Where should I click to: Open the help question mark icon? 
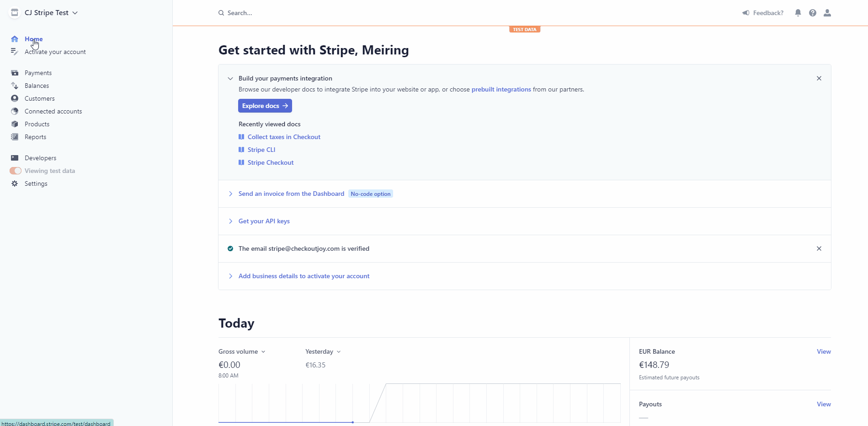point(813,13)
